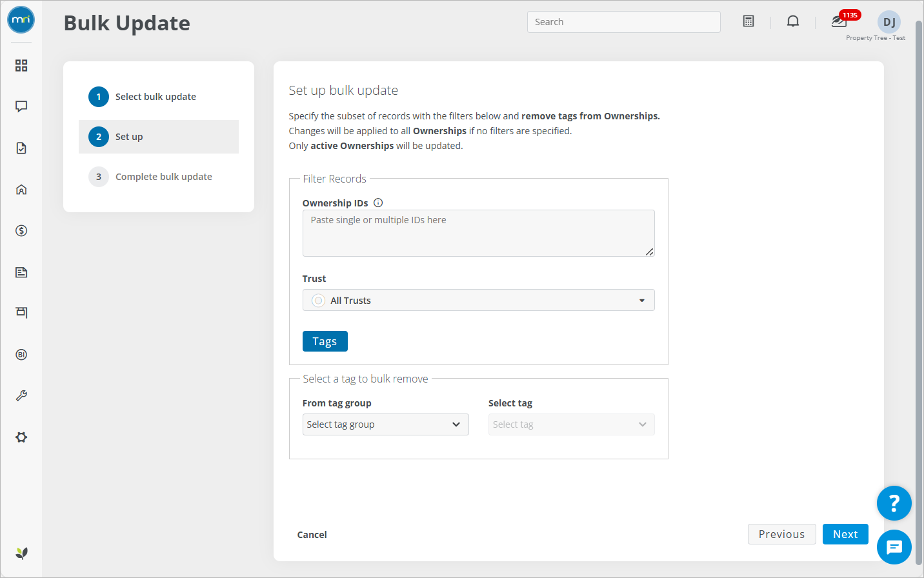This screenshot has width=924, height=578.
Task: Click the MRI logo icon
Action: click(x=21, y=20)
